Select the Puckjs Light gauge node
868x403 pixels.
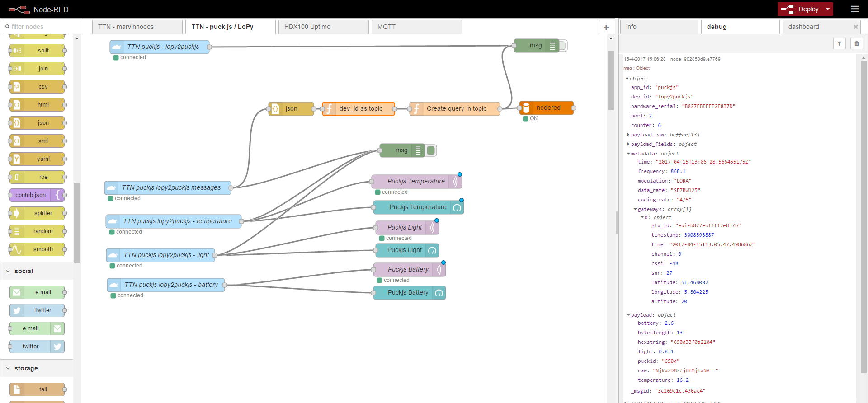pyautogui.click(x=407, y=250)
